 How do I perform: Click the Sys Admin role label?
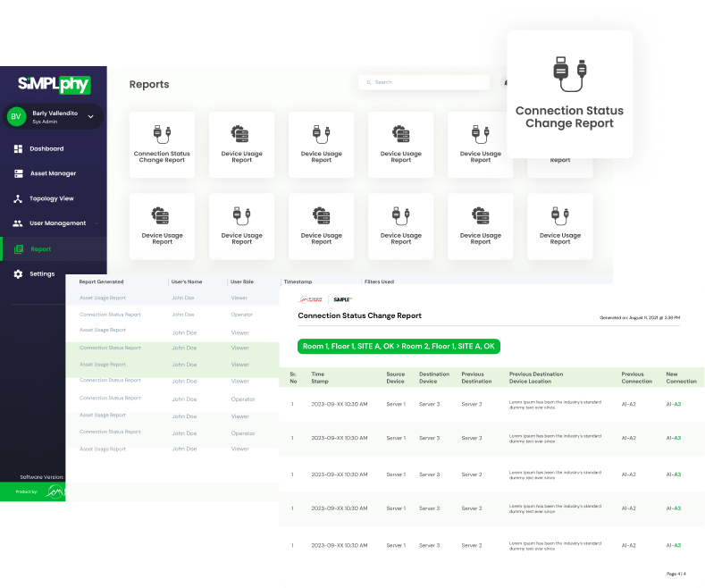45,122
